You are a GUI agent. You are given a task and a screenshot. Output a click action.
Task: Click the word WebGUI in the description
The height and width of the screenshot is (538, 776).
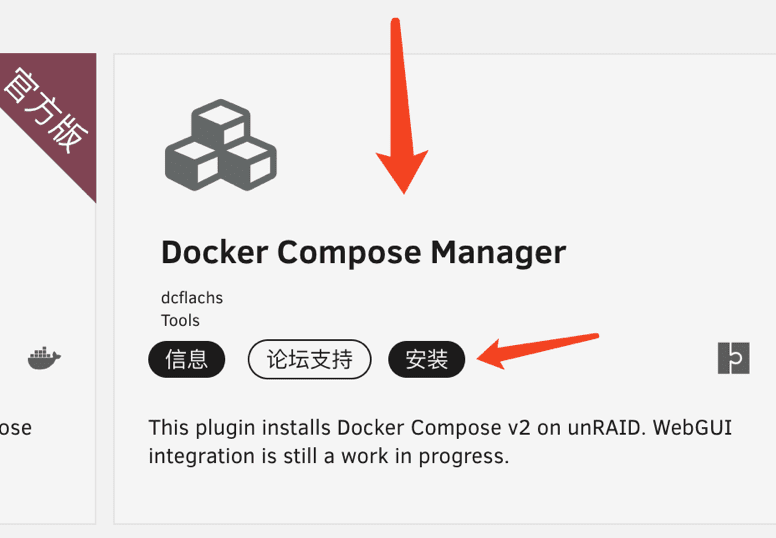692,428
